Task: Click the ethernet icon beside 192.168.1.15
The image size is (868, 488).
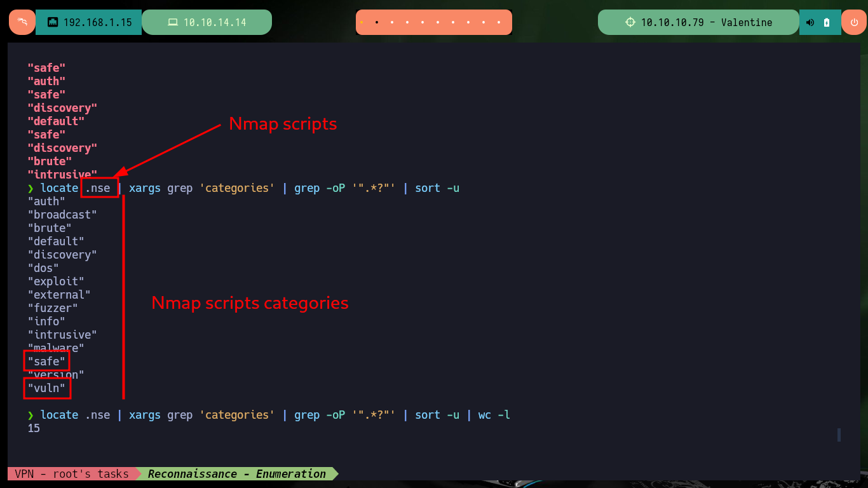Action: 53,22
